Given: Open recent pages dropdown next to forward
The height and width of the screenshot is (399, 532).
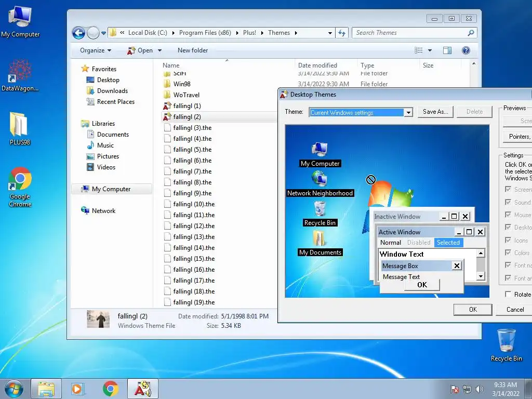Looking at the screenshot, I should [103, 33].
